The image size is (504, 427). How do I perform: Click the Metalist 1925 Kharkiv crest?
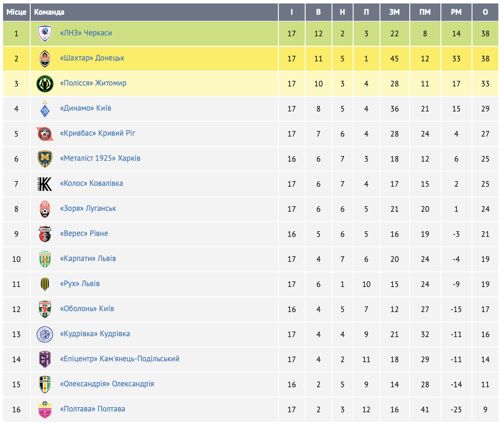(45, 159)
